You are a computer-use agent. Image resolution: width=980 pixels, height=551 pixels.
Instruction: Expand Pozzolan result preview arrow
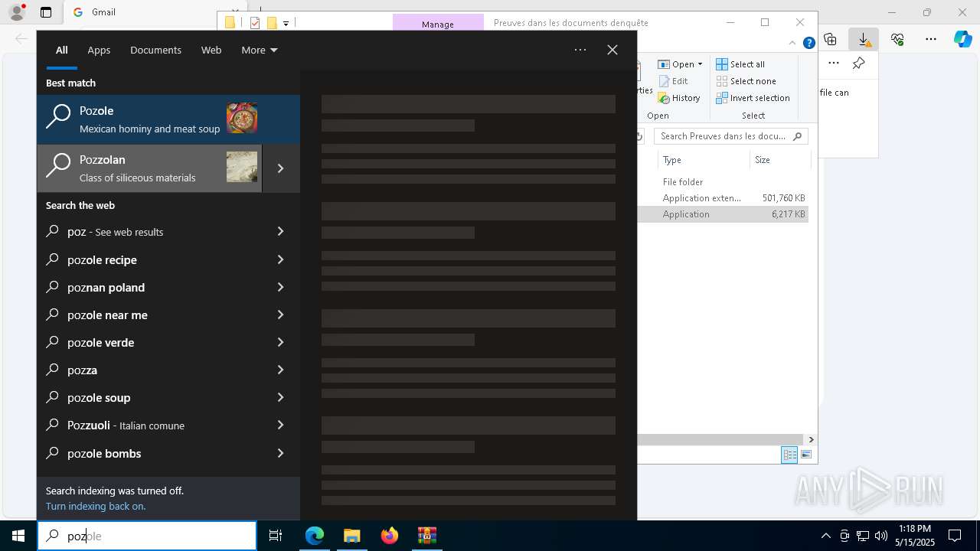[x=281, y=168]
